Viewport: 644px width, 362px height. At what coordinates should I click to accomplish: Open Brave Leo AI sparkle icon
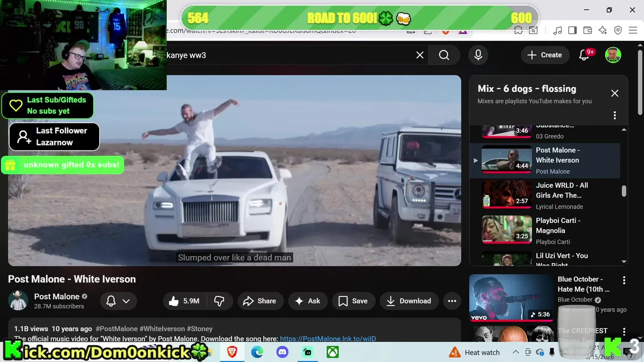tap(603, 31)
